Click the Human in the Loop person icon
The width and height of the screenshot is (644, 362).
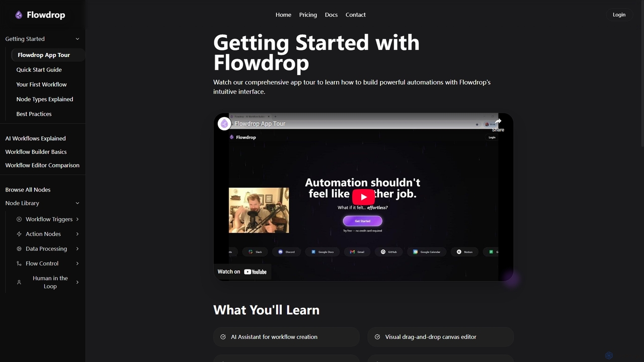[x=19, y=283]
